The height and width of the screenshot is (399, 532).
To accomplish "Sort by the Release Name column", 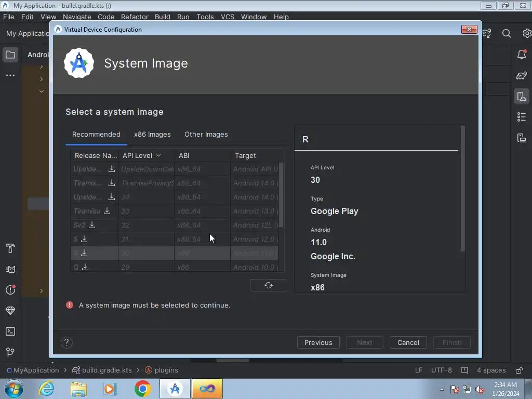I will (95, 155).
